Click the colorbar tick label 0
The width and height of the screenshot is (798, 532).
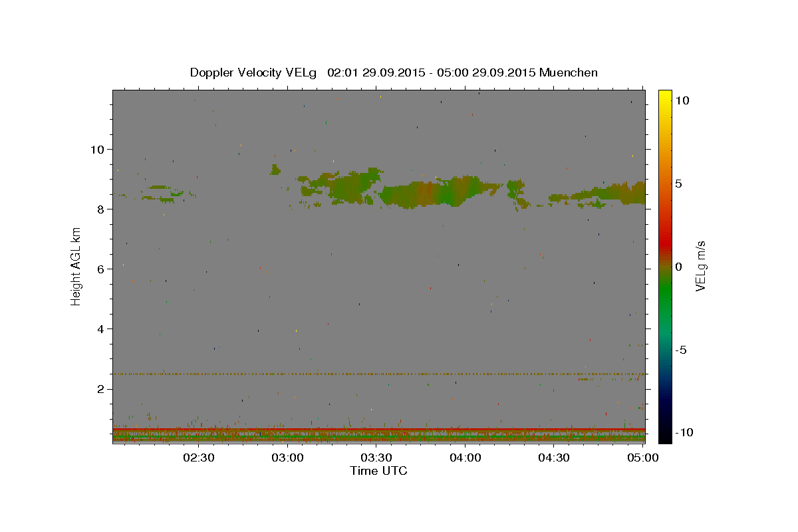click(x=678, y=267)
